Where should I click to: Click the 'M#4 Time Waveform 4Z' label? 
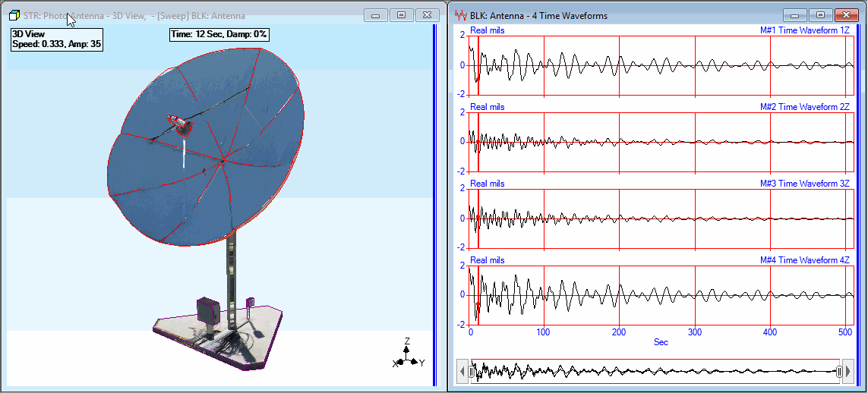(804, 260)
